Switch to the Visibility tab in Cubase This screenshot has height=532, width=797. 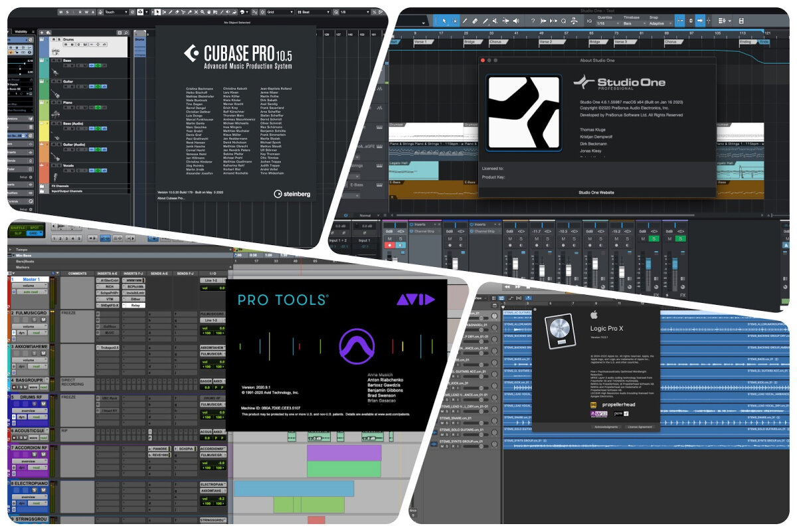click(x=21, y=32)
